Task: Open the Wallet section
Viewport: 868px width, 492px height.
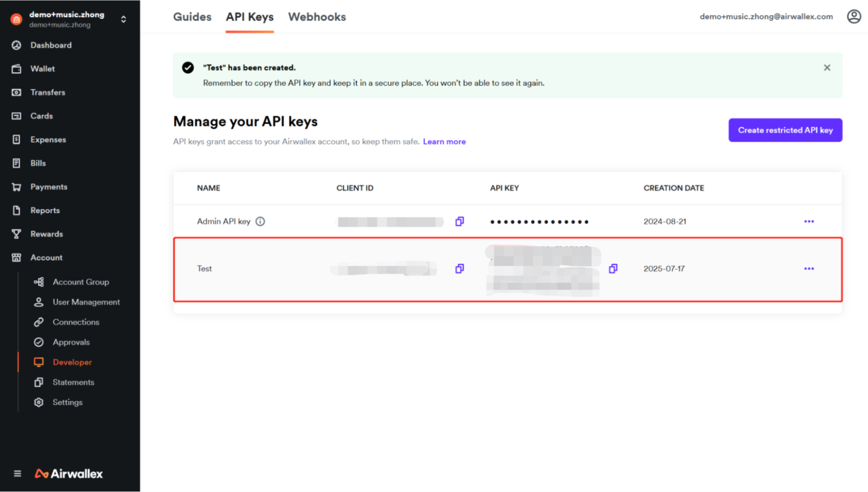Action: tap(42, 69)
